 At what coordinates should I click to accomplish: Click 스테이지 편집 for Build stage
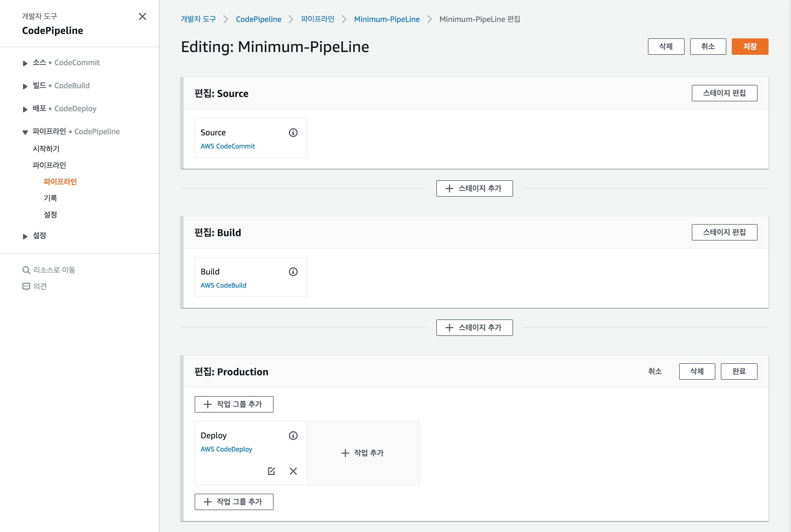724,232
